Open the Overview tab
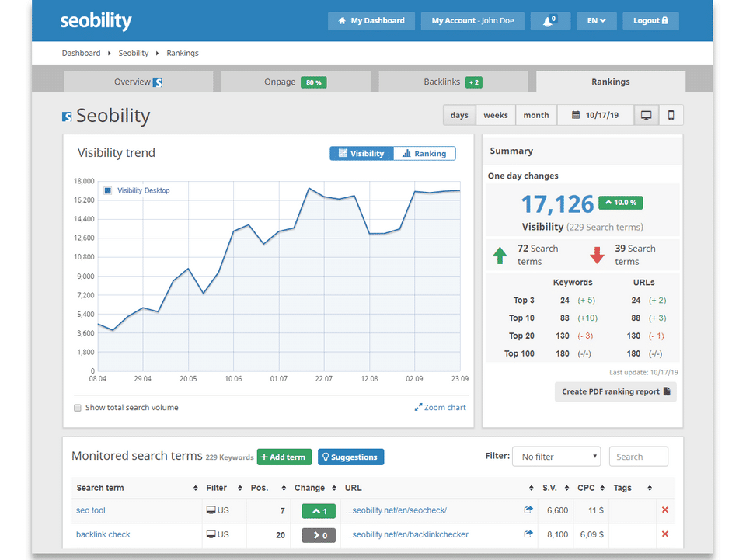The height and width of the screenshot is (560, 746). point(138,82)
